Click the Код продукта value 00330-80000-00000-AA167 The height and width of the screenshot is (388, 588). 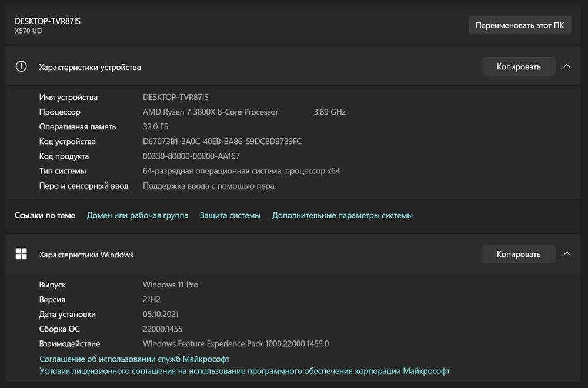click(x=191, y=156)
